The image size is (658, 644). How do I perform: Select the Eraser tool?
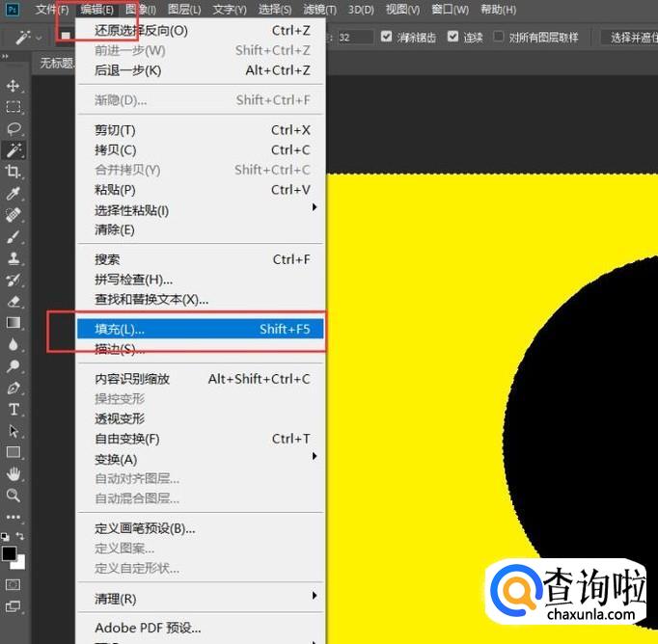tap(13, 301)
